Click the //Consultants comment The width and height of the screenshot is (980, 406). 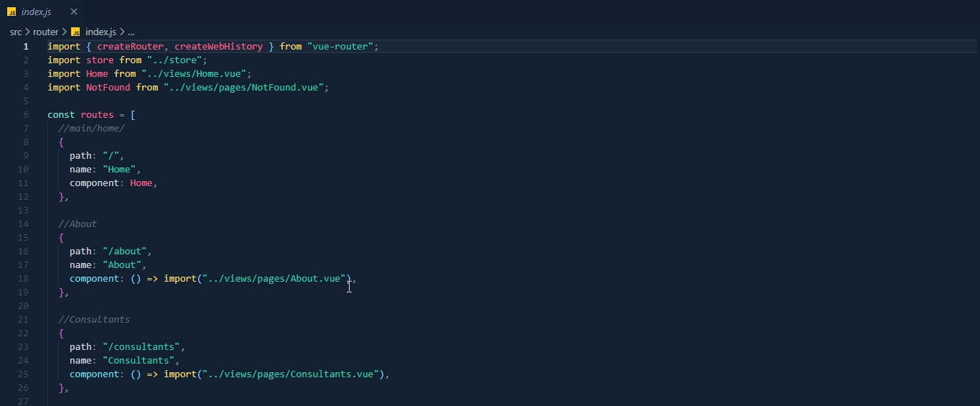pyautogui.click(x=94, y=319)
